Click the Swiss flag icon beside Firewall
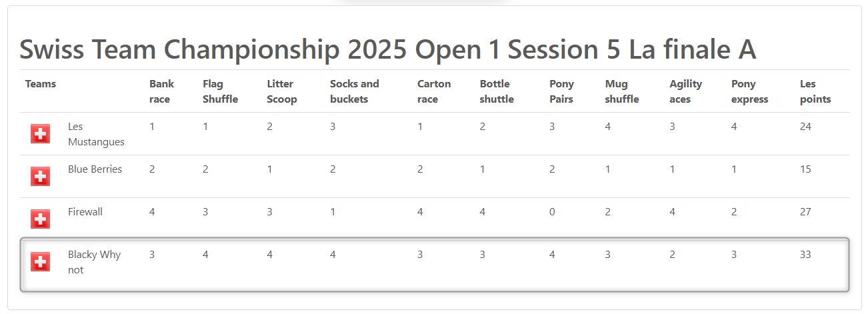Screen dimensions: 868x314 click(x=41, y=219)
